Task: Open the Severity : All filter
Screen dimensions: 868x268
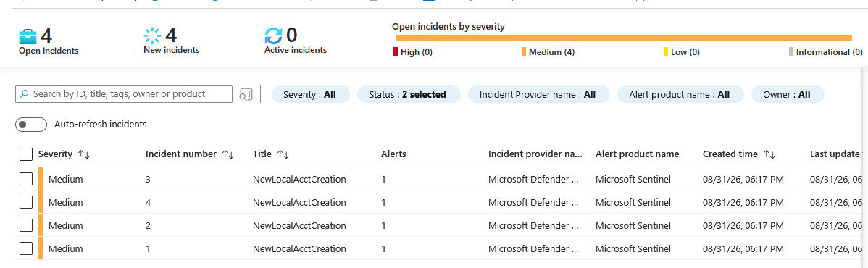Action: click(311, 95)
